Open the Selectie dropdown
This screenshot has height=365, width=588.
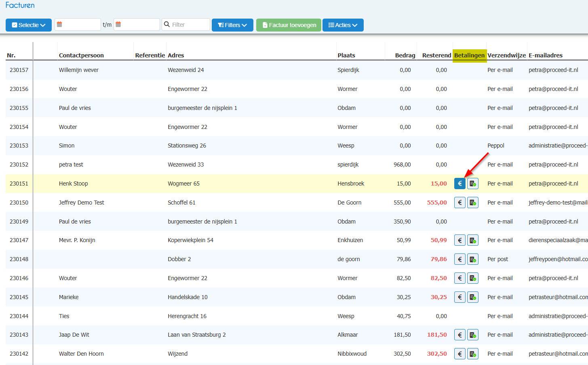29,25
